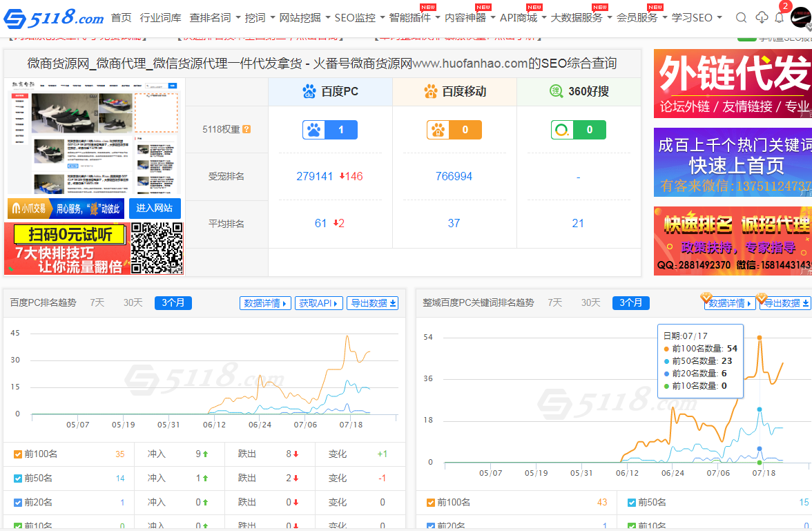Click the 5118权重 help question icon
812x531 pixels.
tap(246, 129)
